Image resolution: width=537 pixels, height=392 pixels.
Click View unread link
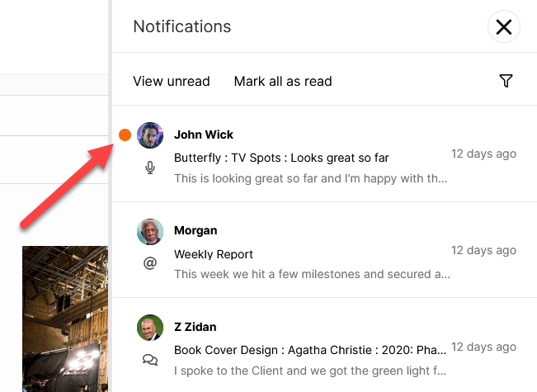point(172,81)
